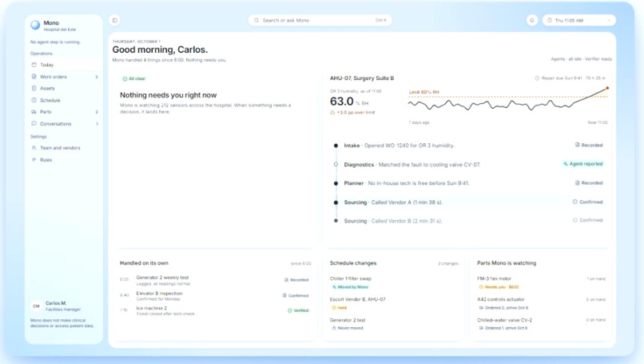Click the Recorded icon on Intake row

tap(577, 145)
